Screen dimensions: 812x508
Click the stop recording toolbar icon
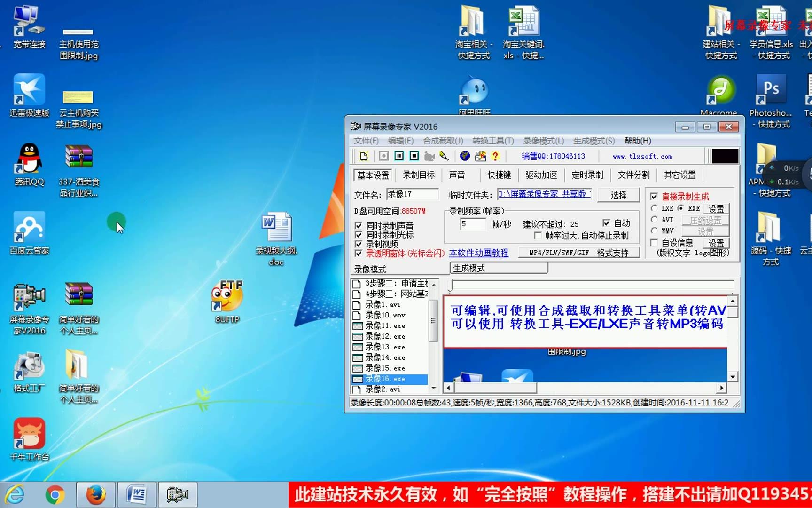tap(414, 156)
